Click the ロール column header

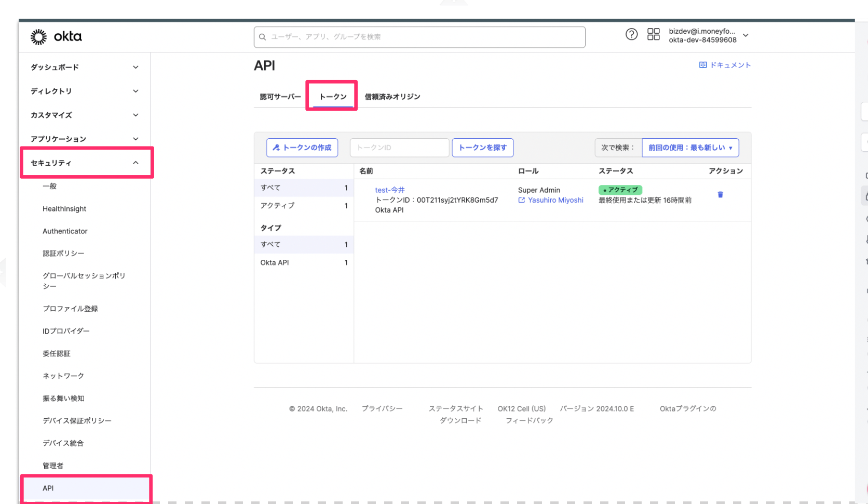528,171
